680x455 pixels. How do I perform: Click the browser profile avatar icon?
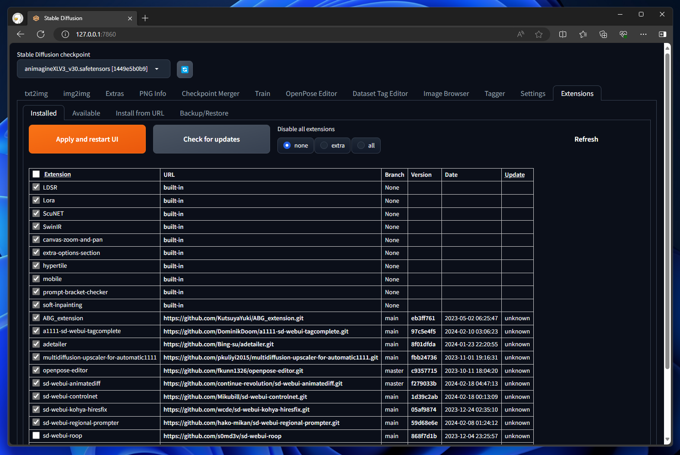(18, 18)
